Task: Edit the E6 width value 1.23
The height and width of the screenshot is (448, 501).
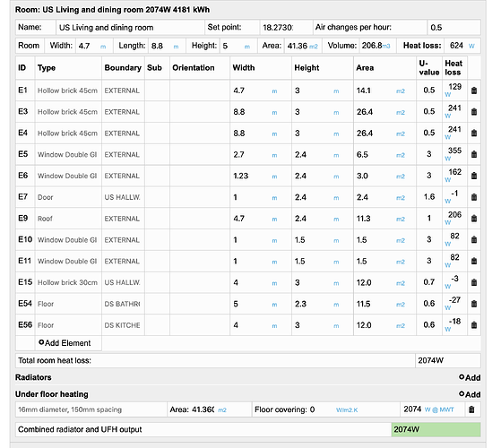Action: (251, 176)
